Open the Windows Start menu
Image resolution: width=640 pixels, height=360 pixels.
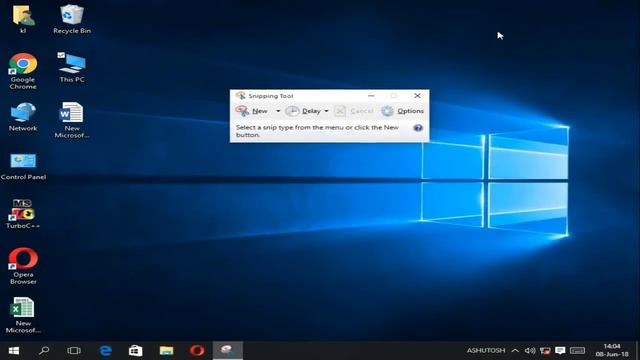coord(14,351)
